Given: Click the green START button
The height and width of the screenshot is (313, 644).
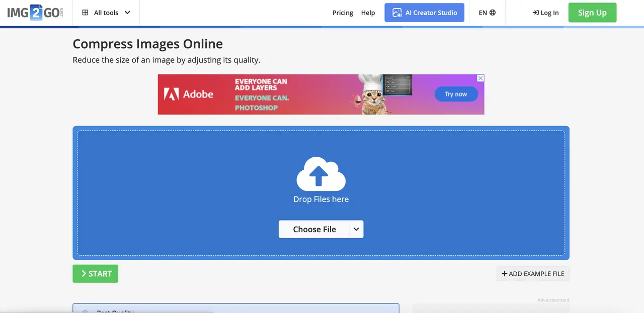Looking at the screenshot, I should (x=95, y=274).
